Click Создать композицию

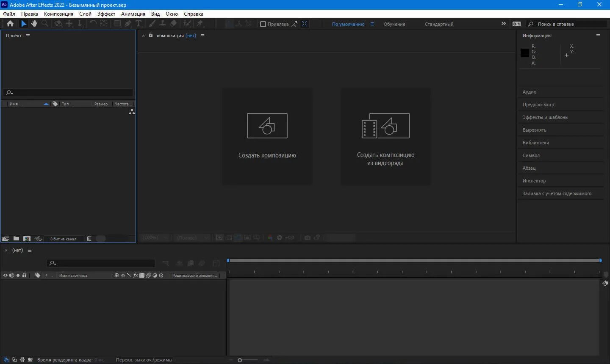(267, 136)
